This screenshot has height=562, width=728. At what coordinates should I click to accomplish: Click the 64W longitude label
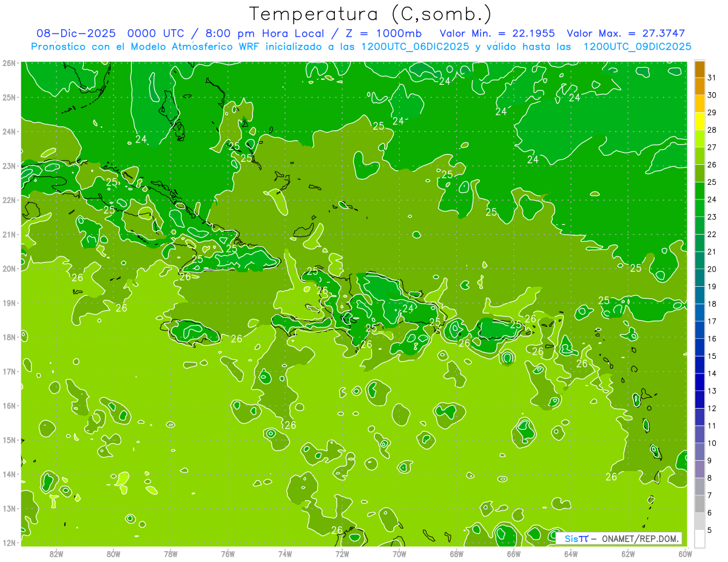(571, 554)
